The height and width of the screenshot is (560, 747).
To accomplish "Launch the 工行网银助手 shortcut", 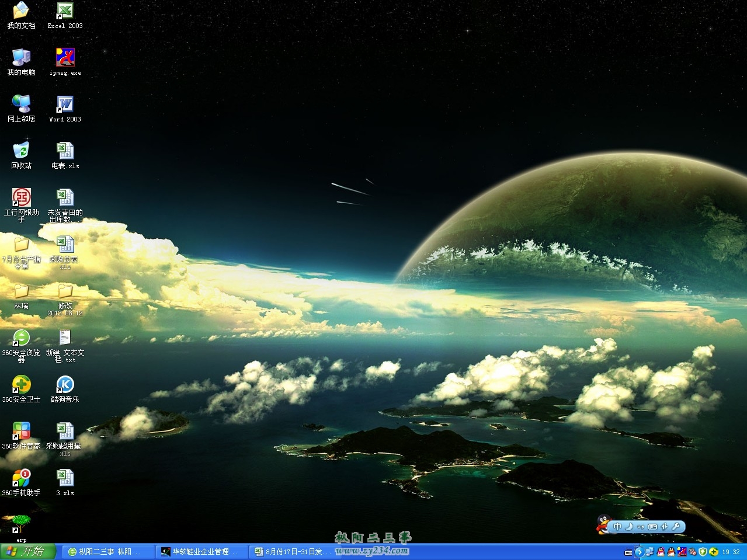I will 21,206.
